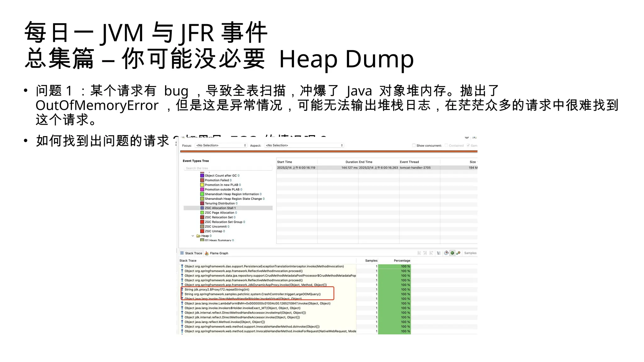Image resolution: width=644 pixels, height=362 pixels.
Task: Switch to the Flame Graph tab
Action: pyautogui.click(x=216, y=253)
